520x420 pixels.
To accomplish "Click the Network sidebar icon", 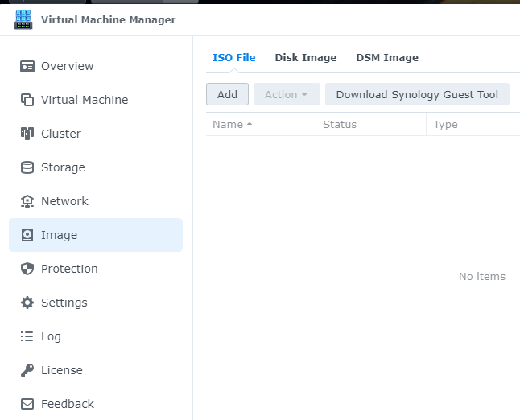I will (x=27, y=201).
